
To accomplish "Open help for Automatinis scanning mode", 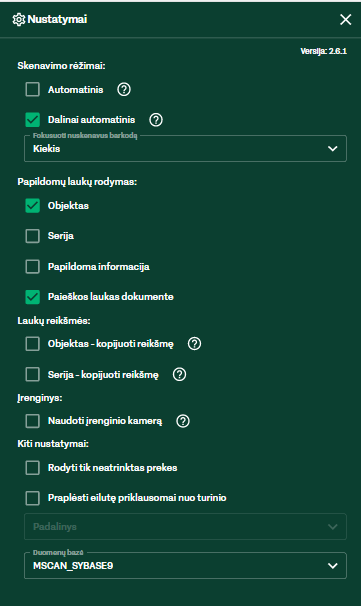I will tap(124, 90).
